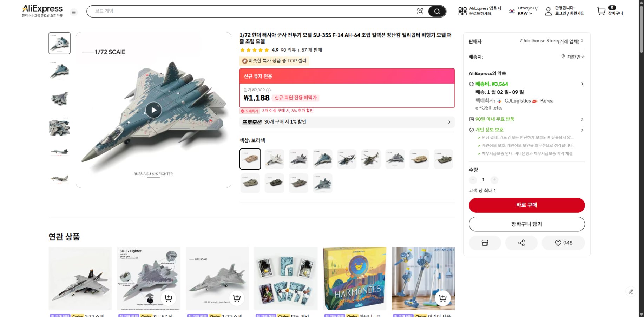644x317 pixels.
Task: Open ZJdollhouse Store seller page
Action: click(542, 41)
